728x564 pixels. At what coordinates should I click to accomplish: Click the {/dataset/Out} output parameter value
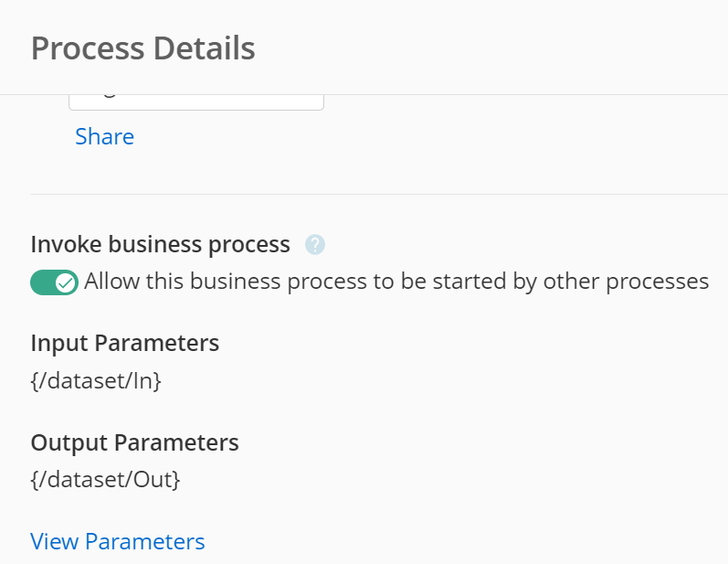[105, 479]
